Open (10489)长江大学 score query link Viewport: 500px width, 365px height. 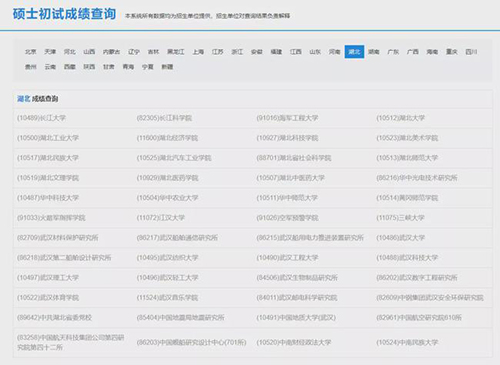coord(41,118)
